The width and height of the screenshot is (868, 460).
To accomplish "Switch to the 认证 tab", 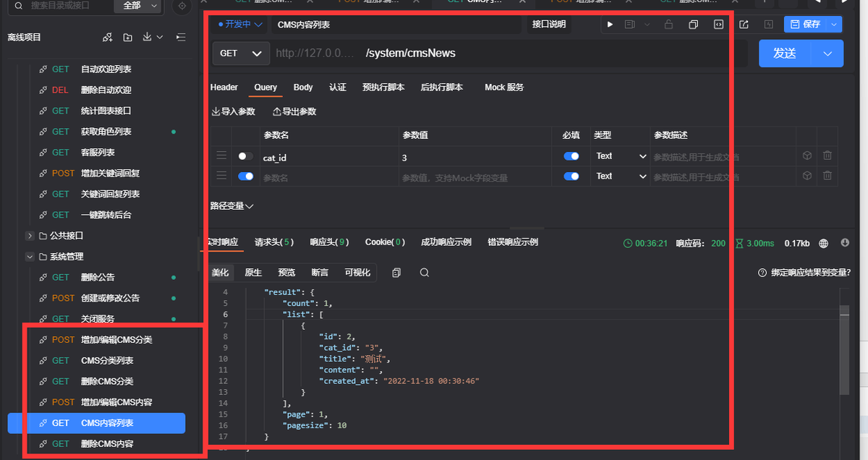I will pyautogui.click(x=338, y=88).
